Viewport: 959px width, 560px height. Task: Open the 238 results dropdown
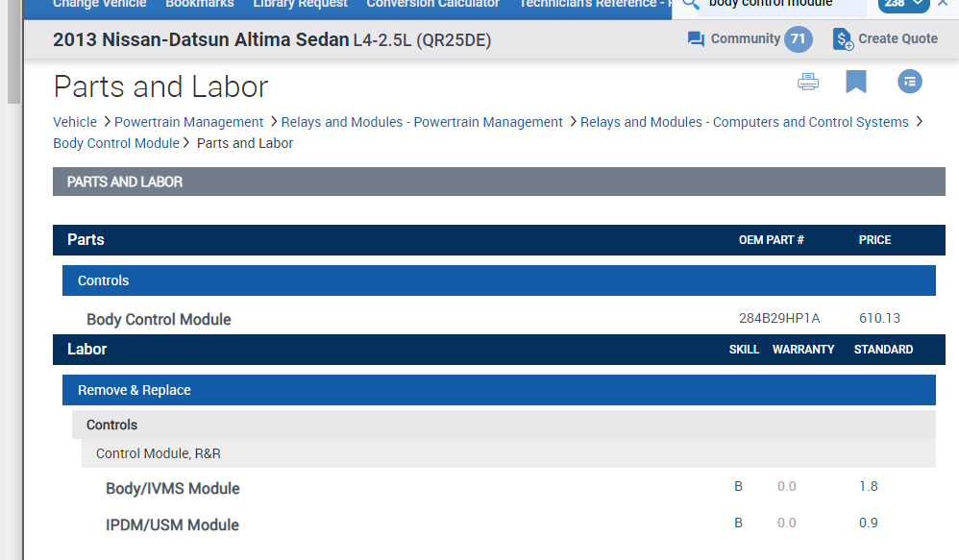[x=903, y=4]
